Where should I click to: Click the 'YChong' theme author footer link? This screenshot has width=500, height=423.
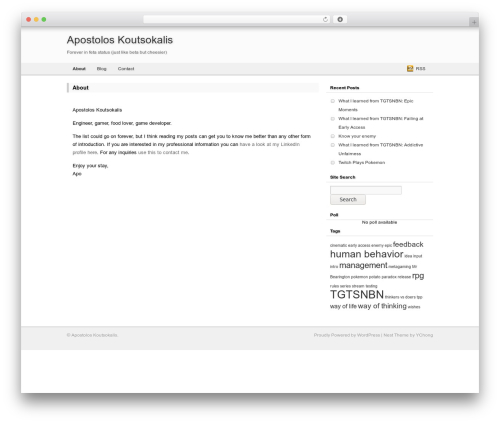click(x=424, y=335)
